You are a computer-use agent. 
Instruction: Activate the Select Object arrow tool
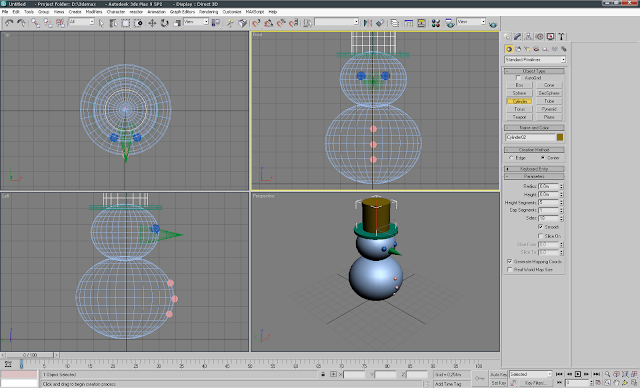coord(101,23)
